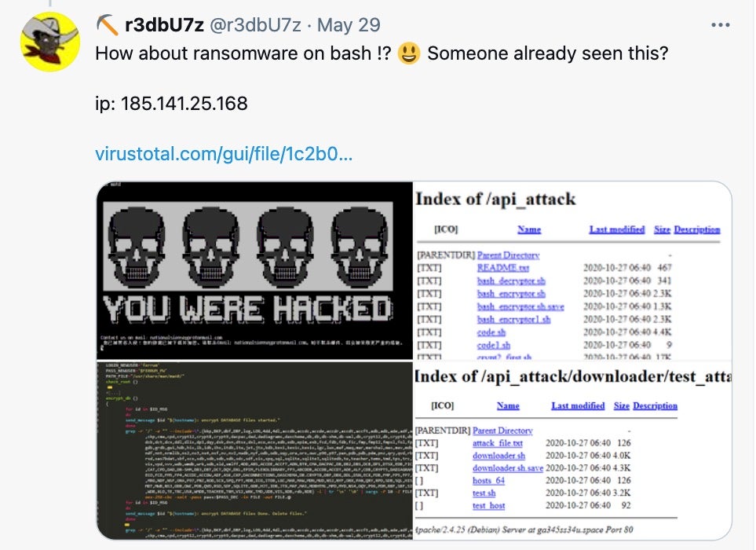Open the downloader/test_attack directory listing image
The height and width of the screenshot is (550, 756).
point(572,450)
